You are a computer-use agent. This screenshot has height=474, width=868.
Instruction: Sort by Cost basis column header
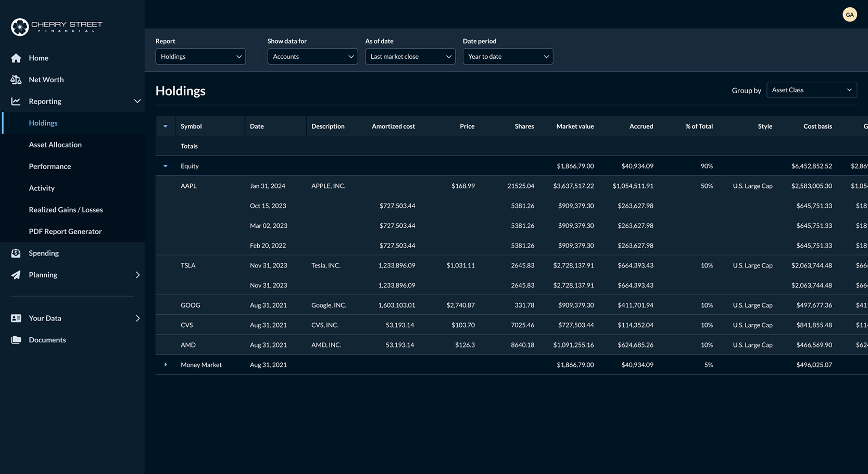coord(817,126)
